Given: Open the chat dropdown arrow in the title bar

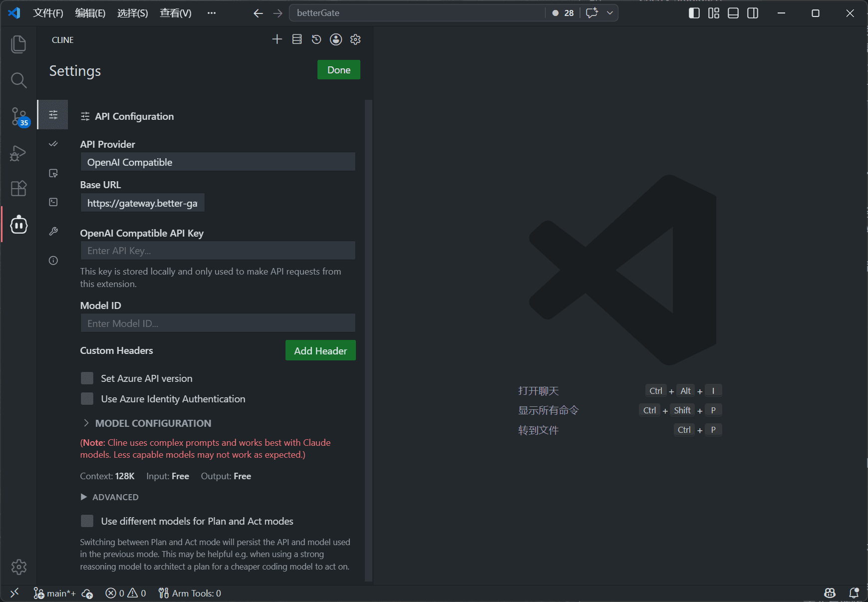Looking at the screenshot, I should pyautogui.click(x=610, y=13).
